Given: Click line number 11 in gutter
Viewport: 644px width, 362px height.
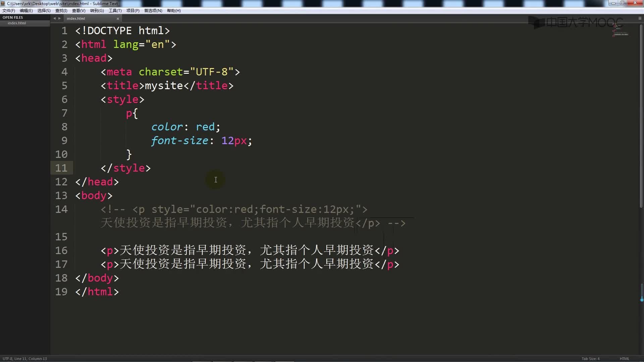Looking at the screenshot, I should [x=61, y=168].
